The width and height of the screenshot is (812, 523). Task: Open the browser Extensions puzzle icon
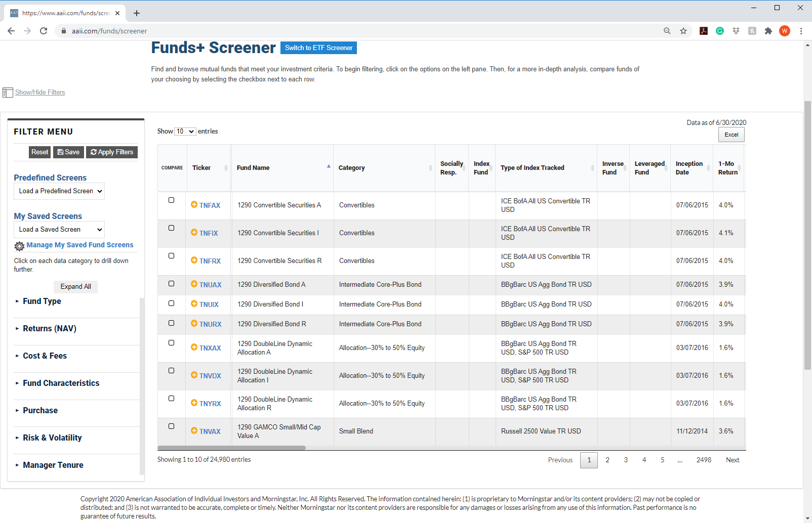coord(768,31)
